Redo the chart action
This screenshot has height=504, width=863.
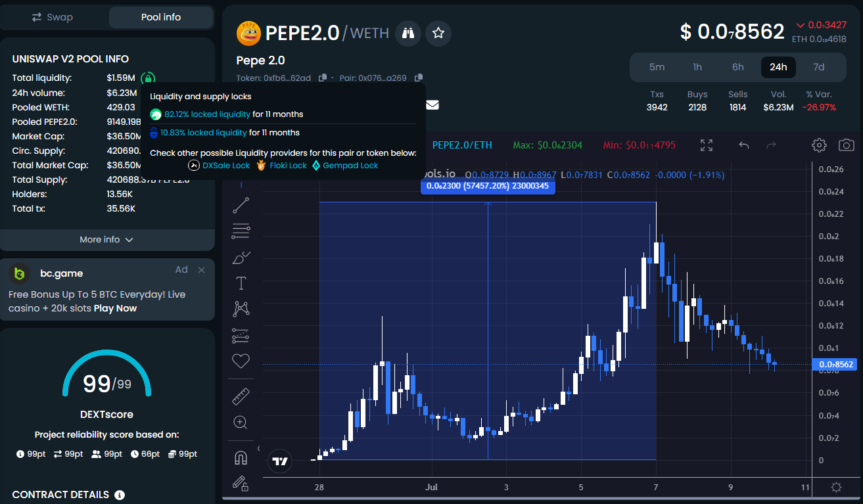pyautogui.click(x=772, y=145)
